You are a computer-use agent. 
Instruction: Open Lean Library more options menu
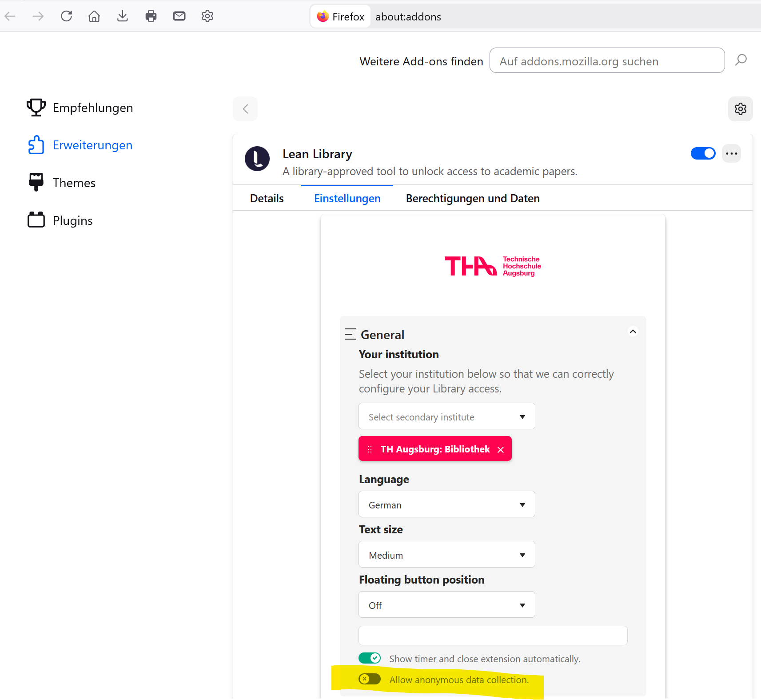pyautogui.click(x=731, y=154)
